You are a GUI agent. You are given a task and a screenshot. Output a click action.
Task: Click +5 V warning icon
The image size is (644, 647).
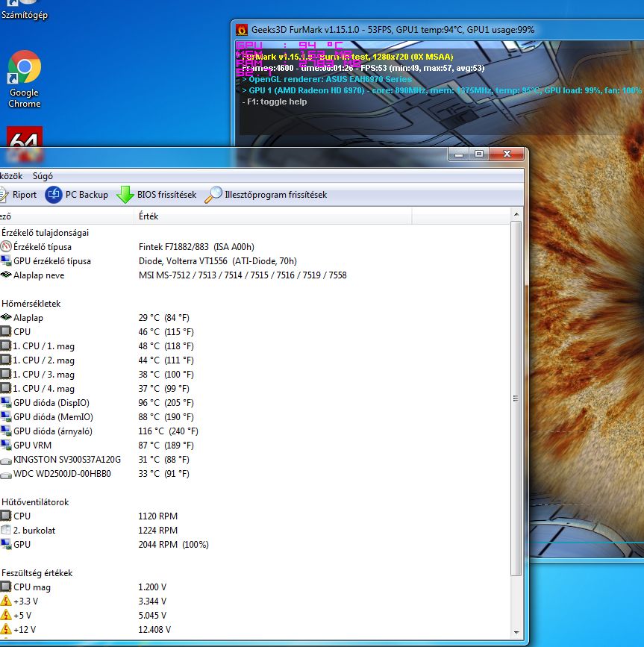pos(6,615)
